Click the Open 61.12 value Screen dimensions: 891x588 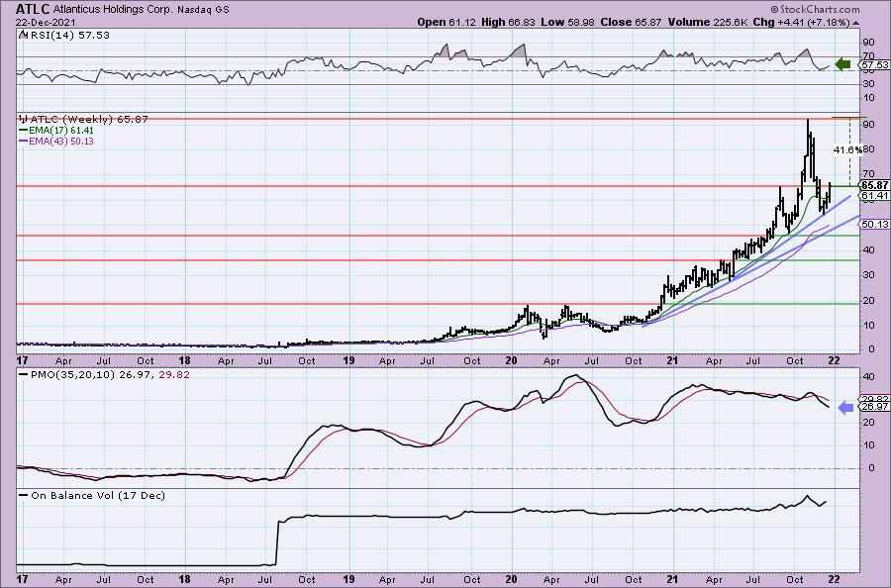446,22
